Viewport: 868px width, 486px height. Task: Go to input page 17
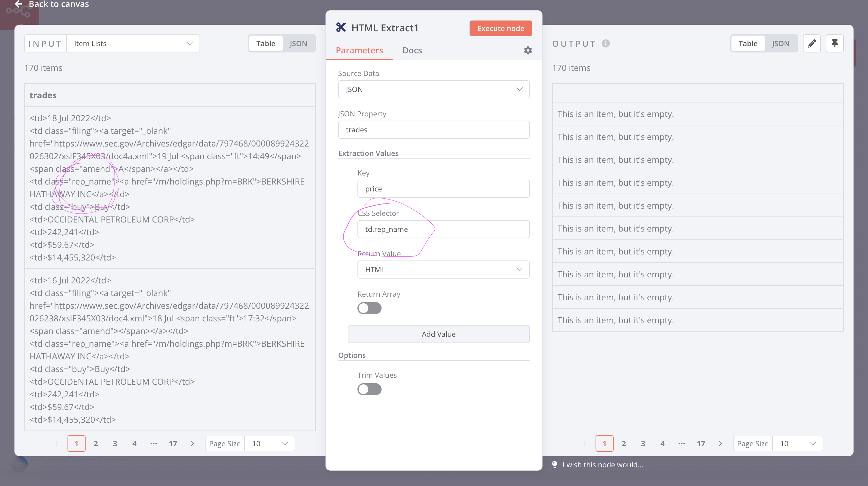(173, 443)
